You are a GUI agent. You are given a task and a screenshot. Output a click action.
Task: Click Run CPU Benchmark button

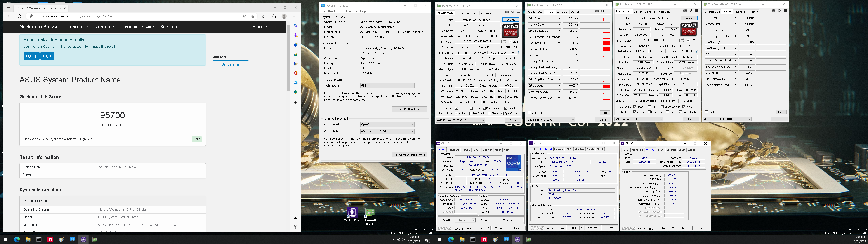click(409, 109)
